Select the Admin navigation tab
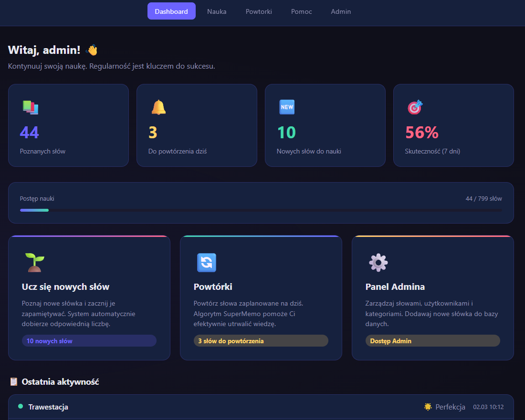Screen dimensions: 525x420 pos(341,11)
